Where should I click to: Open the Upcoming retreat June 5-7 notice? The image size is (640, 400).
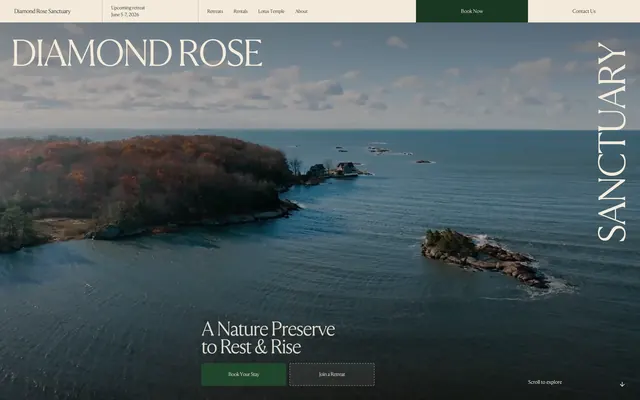(128, 11)
